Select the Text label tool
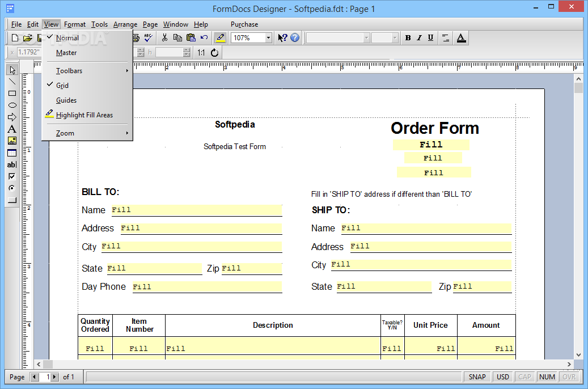Viewport: 588px width, 389px height. pos(12,129)
